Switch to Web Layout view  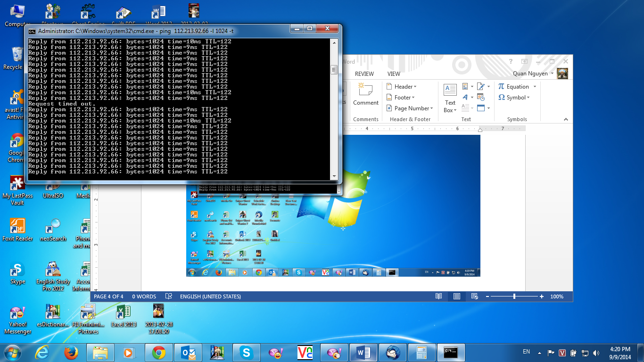475,296
